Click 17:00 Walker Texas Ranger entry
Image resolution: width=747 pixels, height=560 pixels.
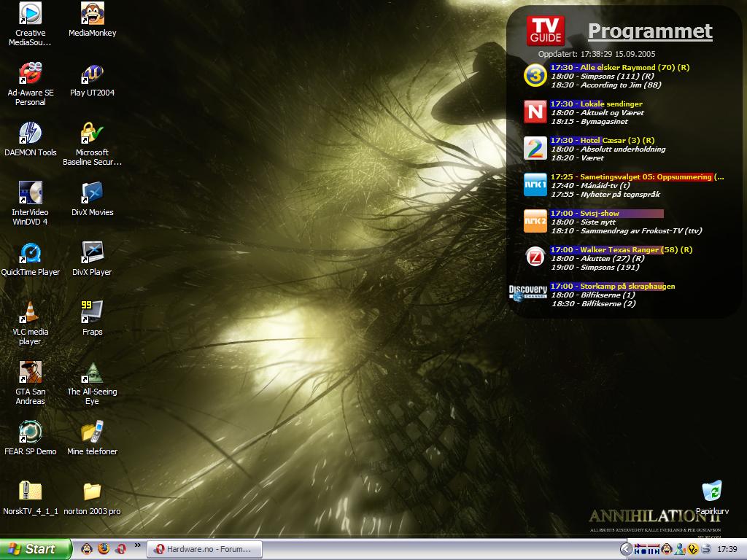[622, 249]
